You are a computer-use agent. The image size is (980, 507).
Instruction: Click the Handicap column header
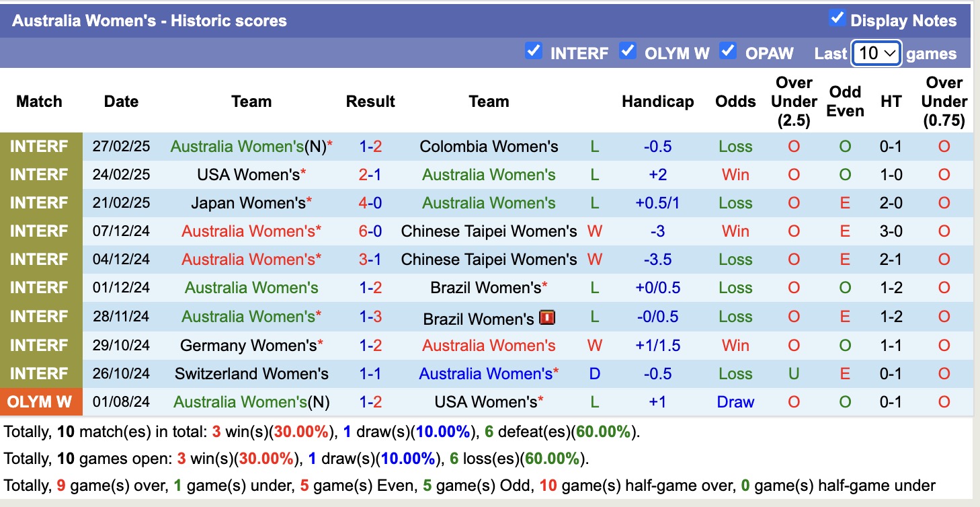(x=657, y=102)
